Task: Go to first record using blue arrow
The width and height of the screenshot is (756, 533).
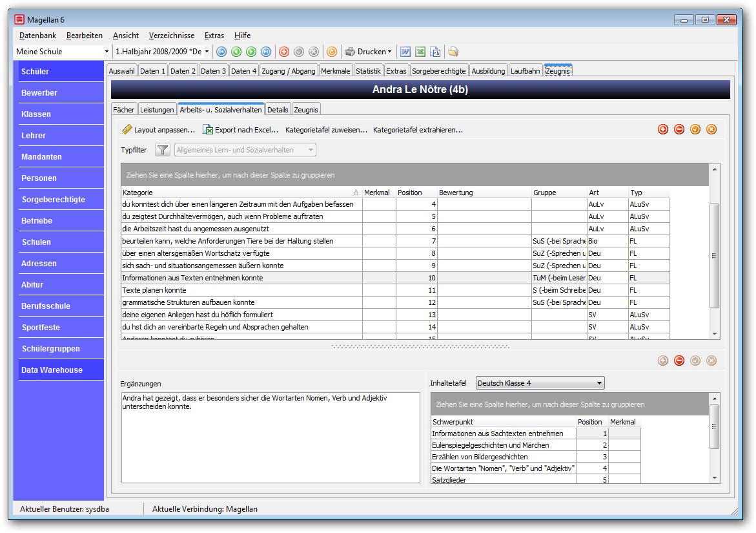Action: click(221, 52)
